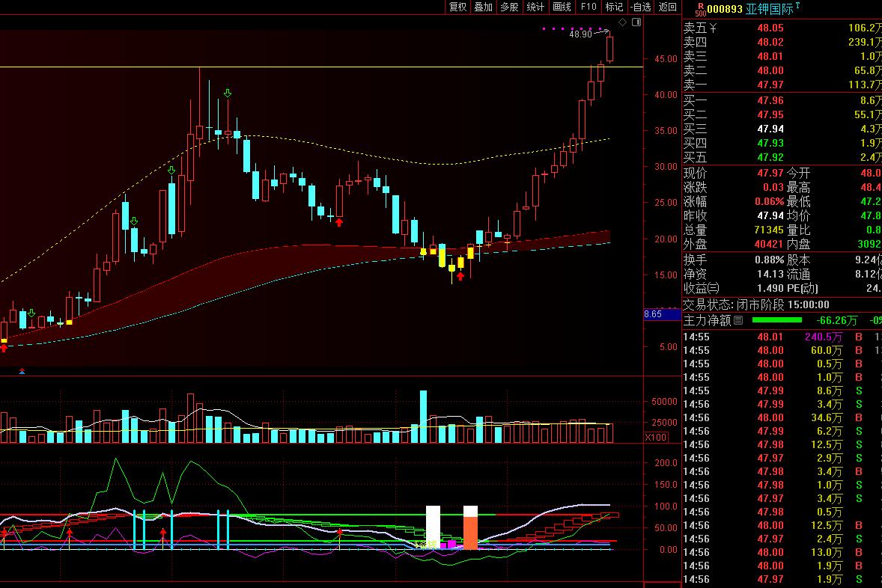Select the trade tick with volume 8.6万
The width and height of the screenshot is (882, 588).
tap(782, 391)
